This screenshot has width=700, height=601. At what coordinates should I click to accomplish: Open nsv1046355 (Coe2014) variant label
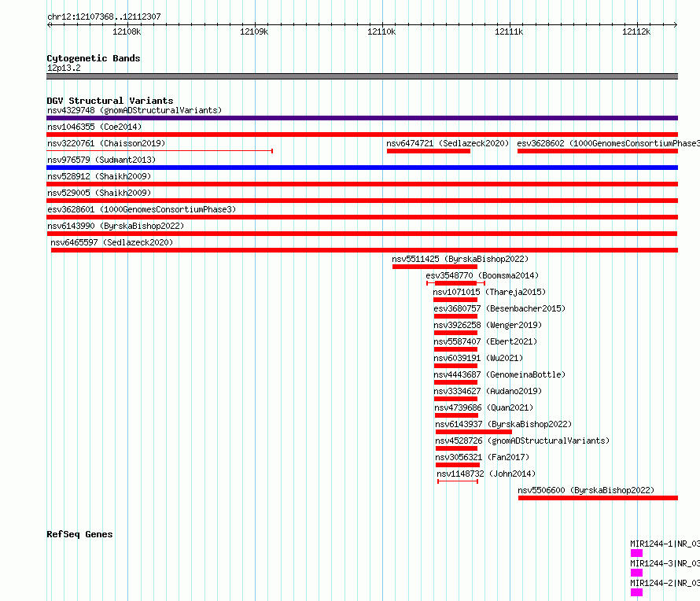pyautogui.click(x=94, y=127)
